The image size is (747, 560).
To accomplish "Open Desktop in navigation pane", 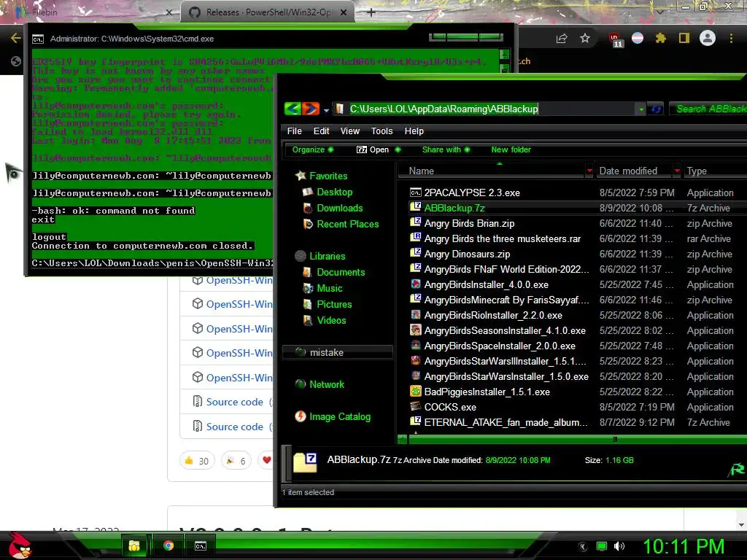I will [328, 192].
